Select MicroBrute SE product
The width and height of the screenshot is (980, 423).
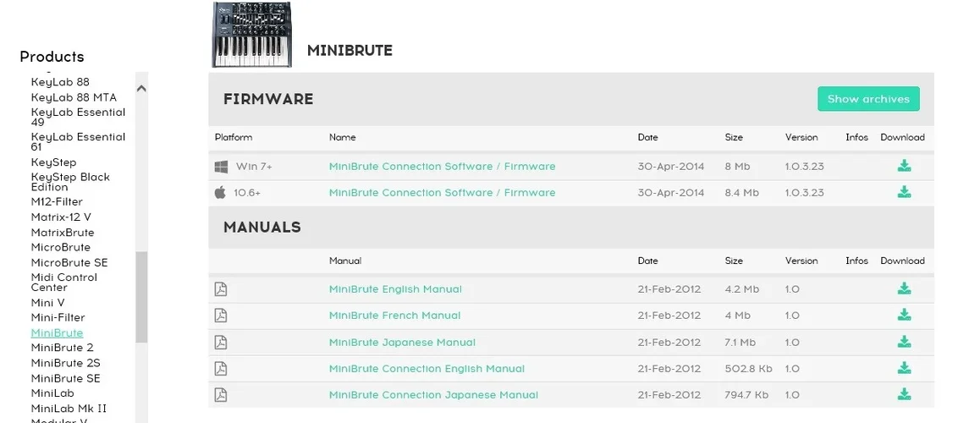click(x=69, y=262)
